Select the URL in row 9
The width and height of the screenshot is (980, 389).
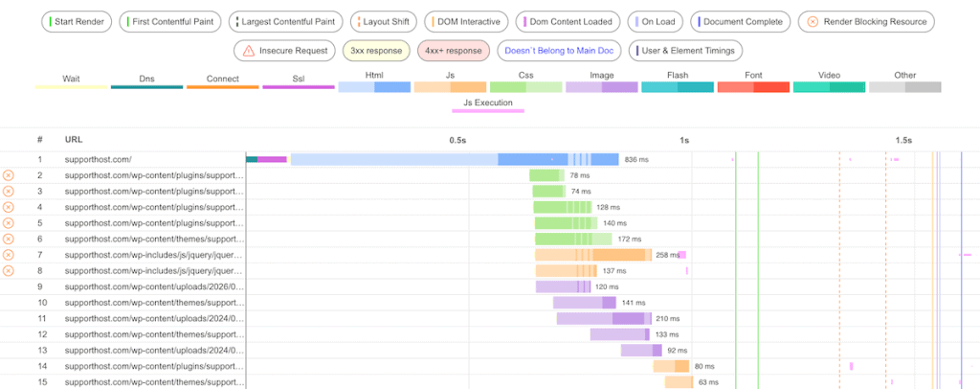pos(154,287)
